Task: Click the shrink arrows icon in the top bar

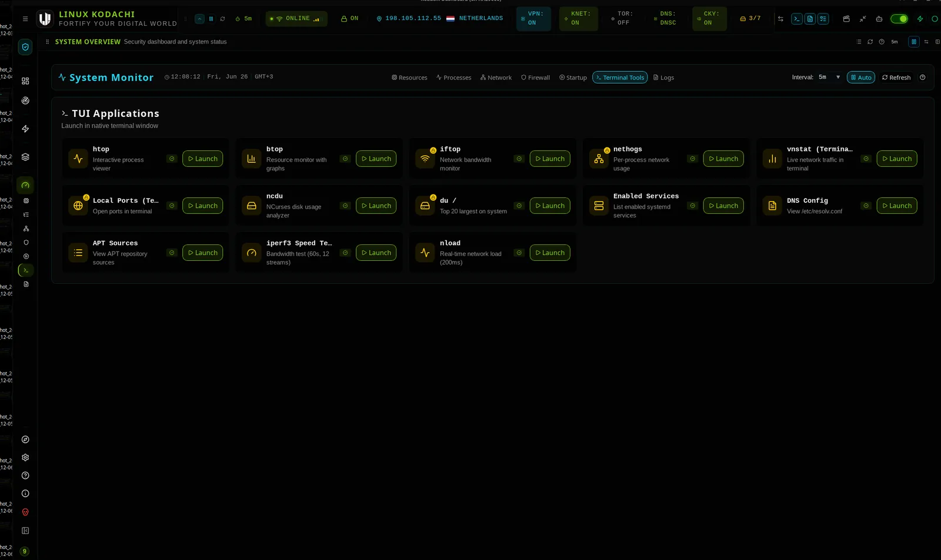Action: coord(863,19)
